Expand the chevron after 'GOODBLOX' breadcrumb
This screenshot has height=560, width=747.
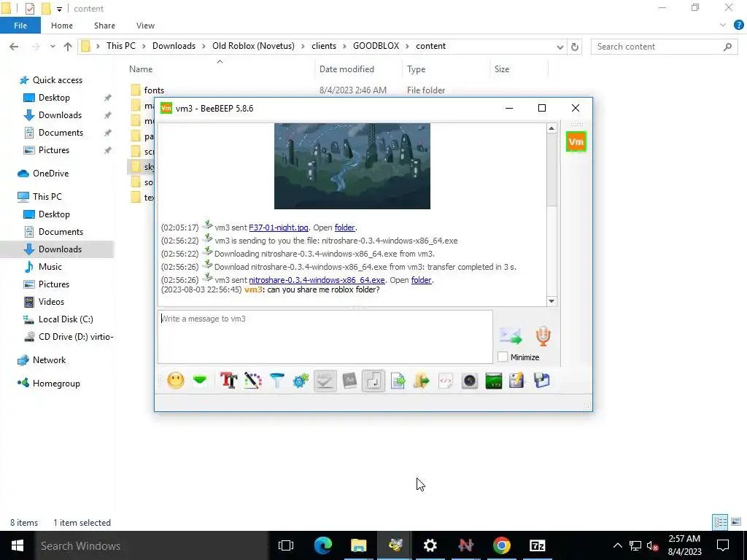click(x=407, y=46)
